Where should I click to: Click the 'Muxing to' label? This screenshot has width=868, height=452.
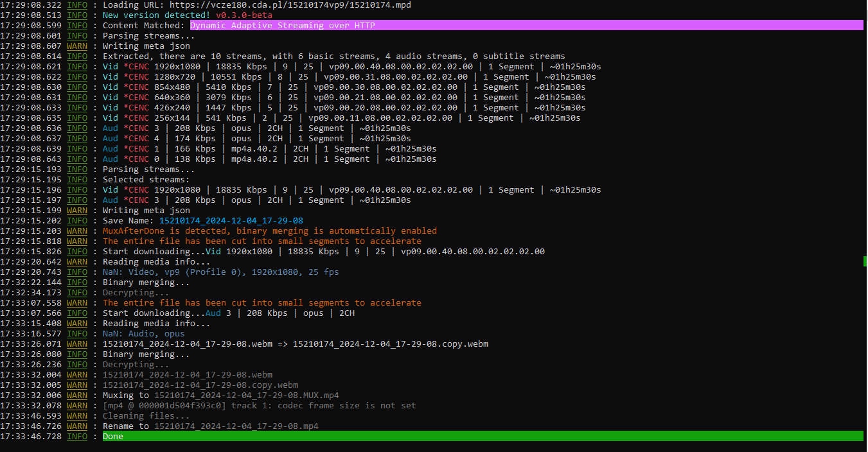[126, 395]
